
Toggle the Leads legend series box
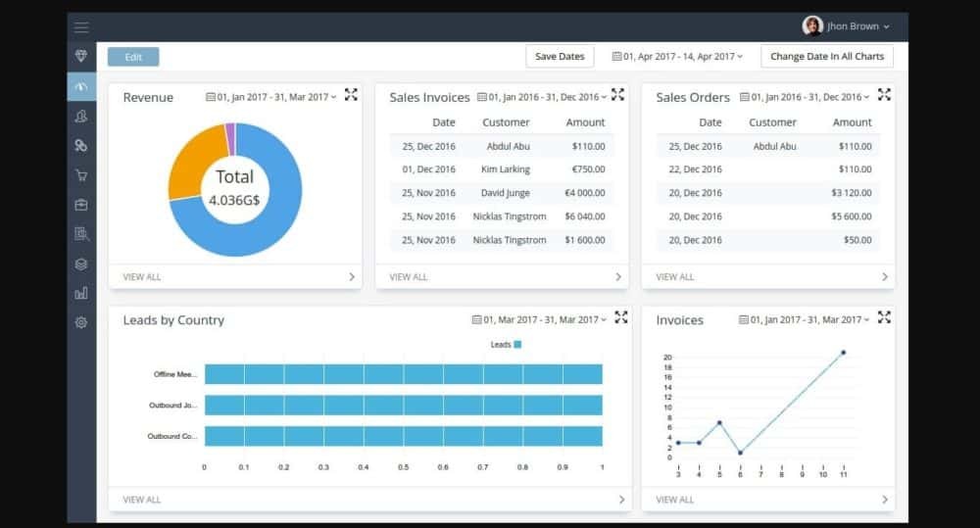pyautogui.click(x=517, y=345)
